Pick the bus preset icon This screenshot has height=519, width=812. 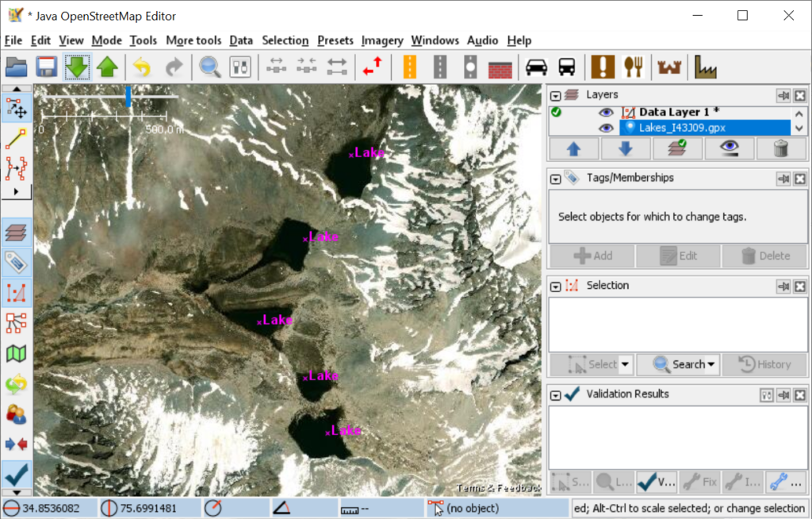click(x=567, y=67)
